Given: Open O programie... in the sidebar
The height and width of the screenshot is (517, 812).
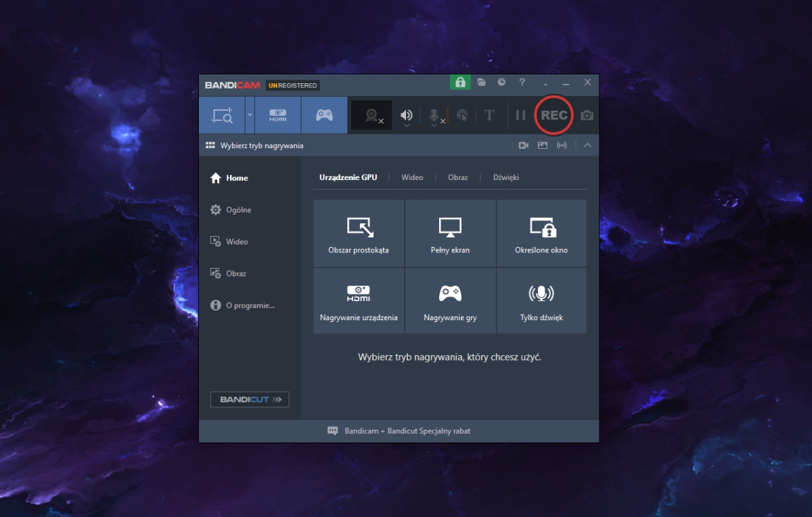Looking at the screenshot, I should pyautogui.click(x=242, y=305).
